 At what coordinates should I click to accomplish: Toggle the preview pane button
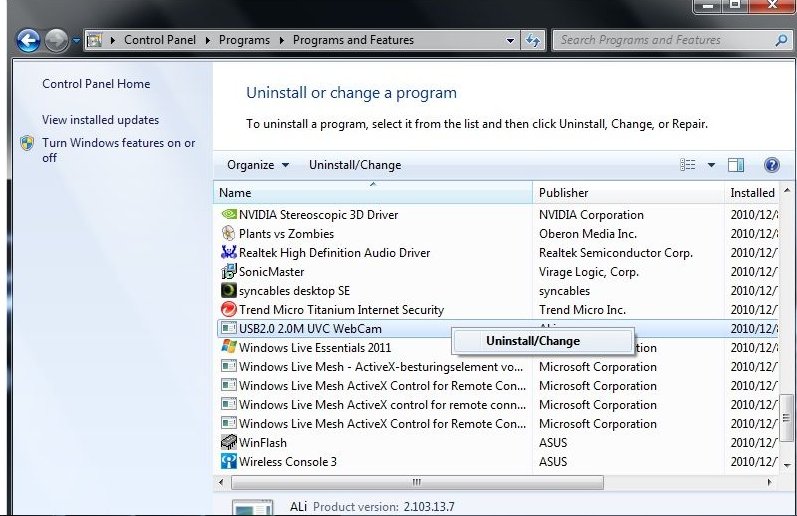736,165
